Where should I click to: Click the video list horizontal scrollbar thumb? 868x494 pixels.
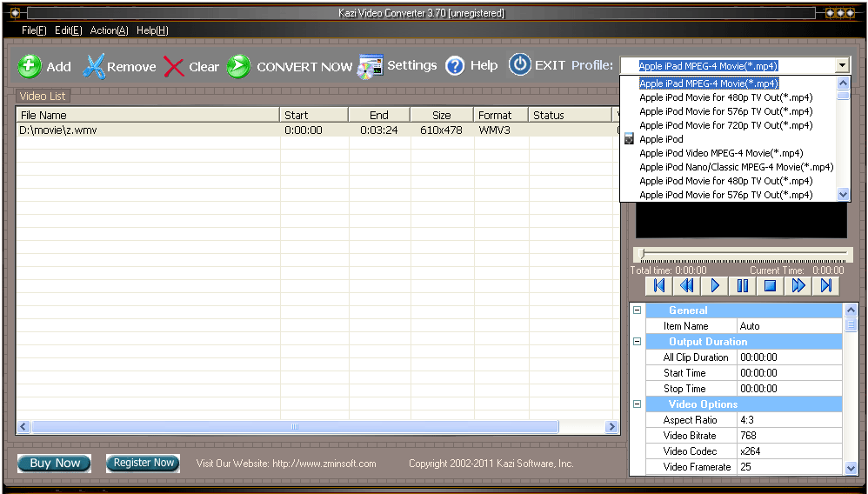(295, 426)
